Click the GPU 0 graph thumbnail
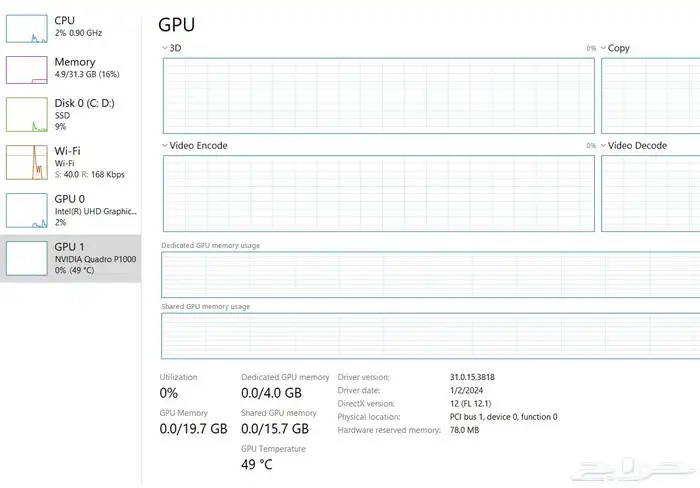Image resolution: width=700 pixels, height=488 pixels. click(x=27, y=210)
